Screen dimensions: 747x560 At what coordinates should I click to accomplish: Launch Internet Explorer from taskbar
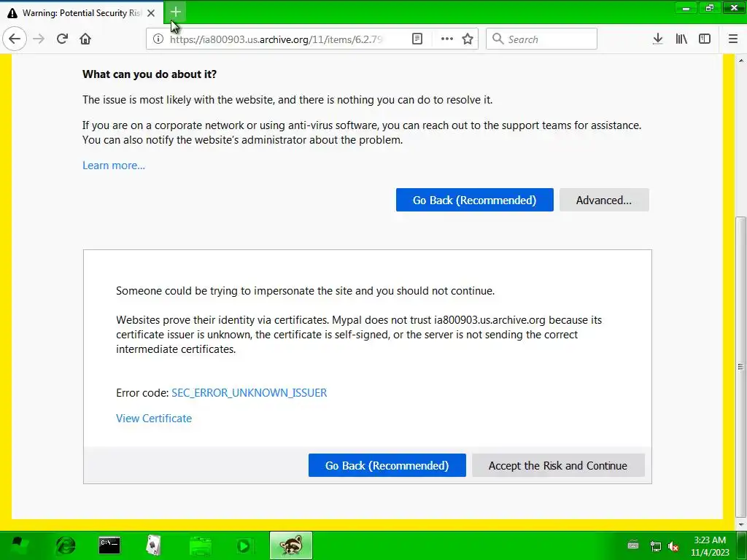(x=66, y=545)
